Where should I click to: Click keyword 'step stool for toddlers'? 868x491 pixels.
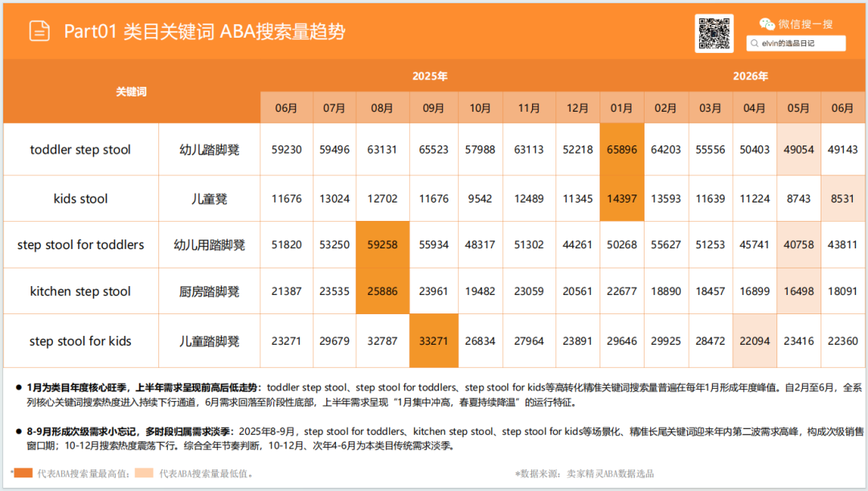[80, 244]
